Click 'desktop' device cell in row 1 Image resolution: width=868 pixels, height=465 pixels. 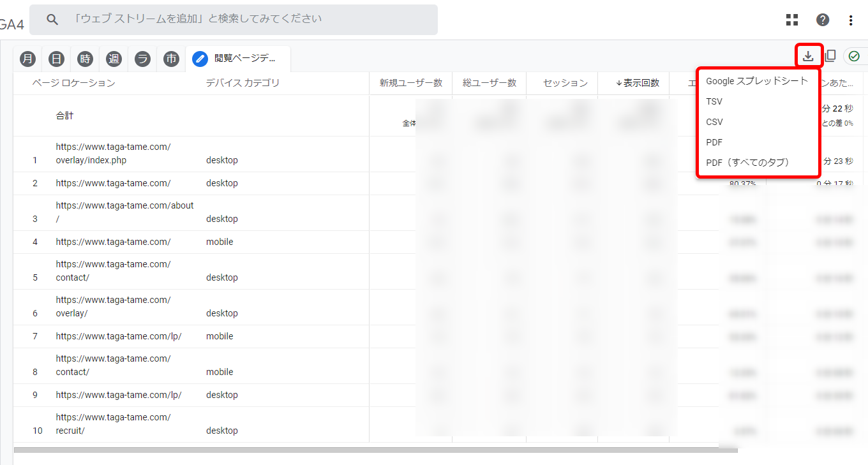pos(221,160)
